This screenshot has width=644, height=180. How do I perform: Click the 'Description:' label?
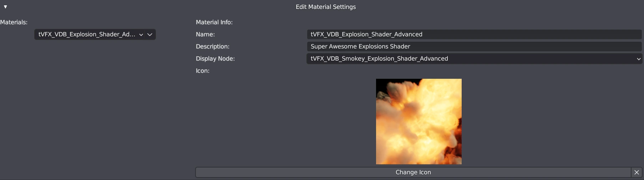click(x=212, y=47)
